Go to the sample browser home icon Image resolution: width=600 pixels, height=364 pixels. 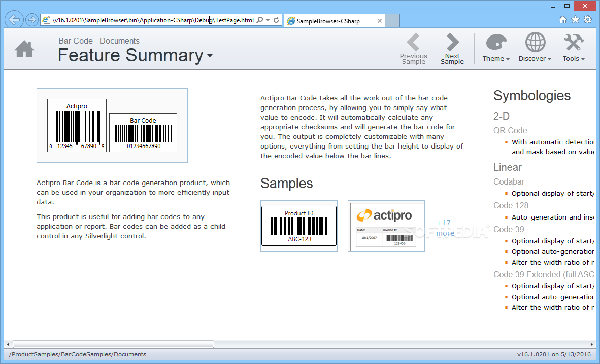[x=24, y=49]
